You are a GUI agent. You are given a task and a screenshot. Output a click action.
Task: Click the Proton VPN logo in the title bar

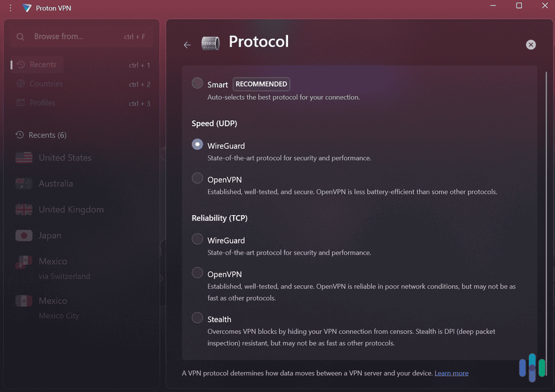tap(27, 8)
